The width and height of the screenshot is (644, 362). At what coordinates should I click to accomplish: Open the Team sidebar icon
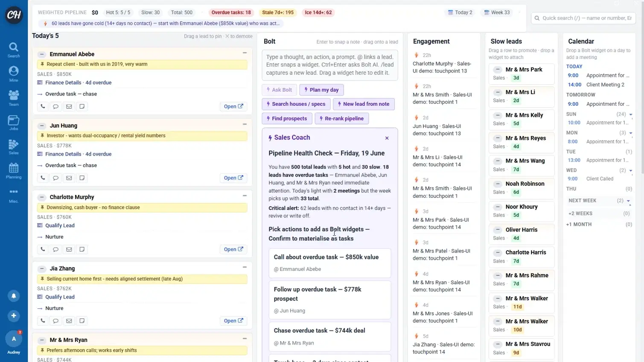[14, 98]
